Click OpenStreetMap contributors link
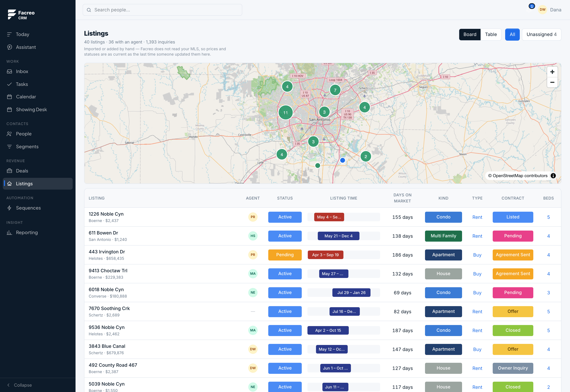The image size is (570, 392). (518, 176)
